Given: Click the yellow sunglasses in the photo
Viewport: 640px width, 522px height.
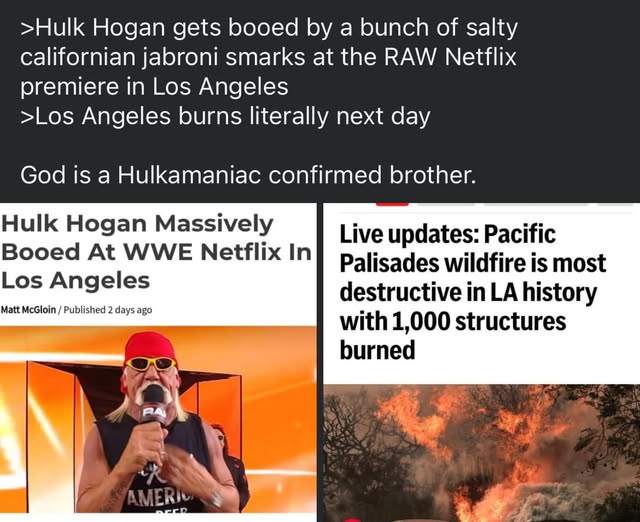Looking at the screenshot, I should [151, 363].
